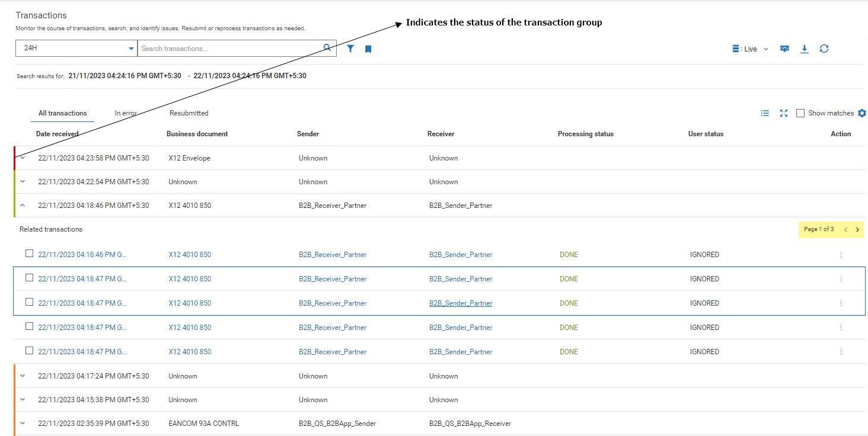The width and height of the screenshot is (868, 436).
Task: Click the search magnifier icon
Action: 327,48
